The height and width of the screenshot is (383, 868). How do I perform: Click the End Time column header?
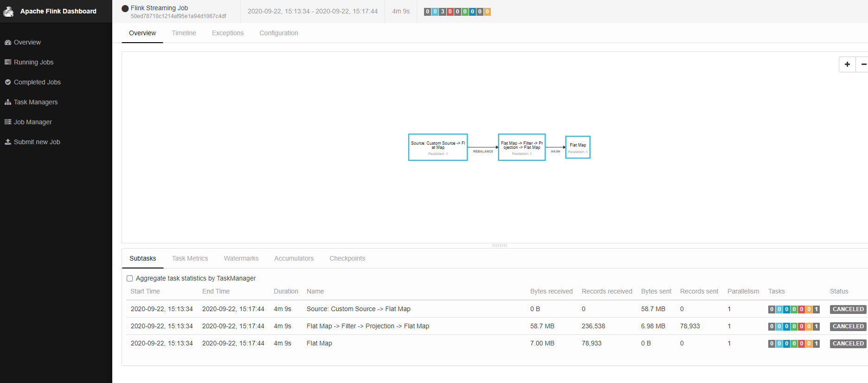coord(216,291)
